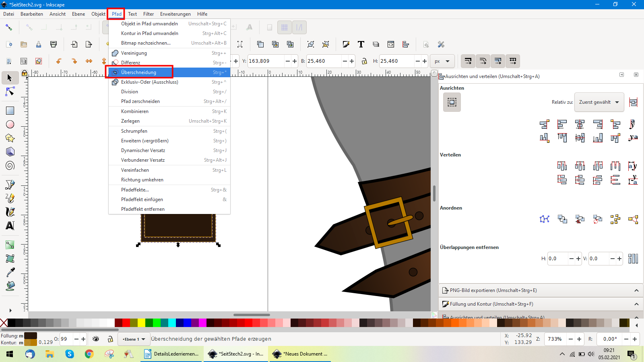Screen dimensions: 644x362
Task: Select the Text tool in toolbox
Action: [x=10, y=226]
